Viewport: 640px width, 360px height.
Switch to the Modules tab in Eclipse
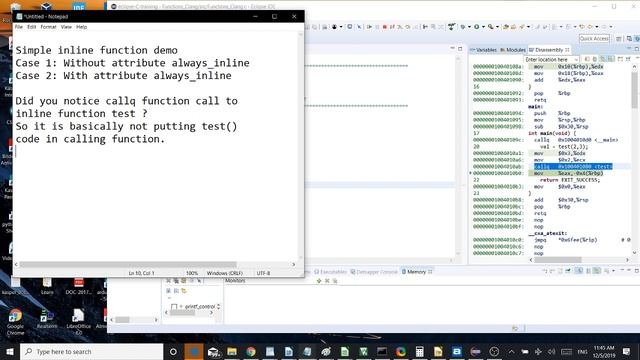(513, 50)
